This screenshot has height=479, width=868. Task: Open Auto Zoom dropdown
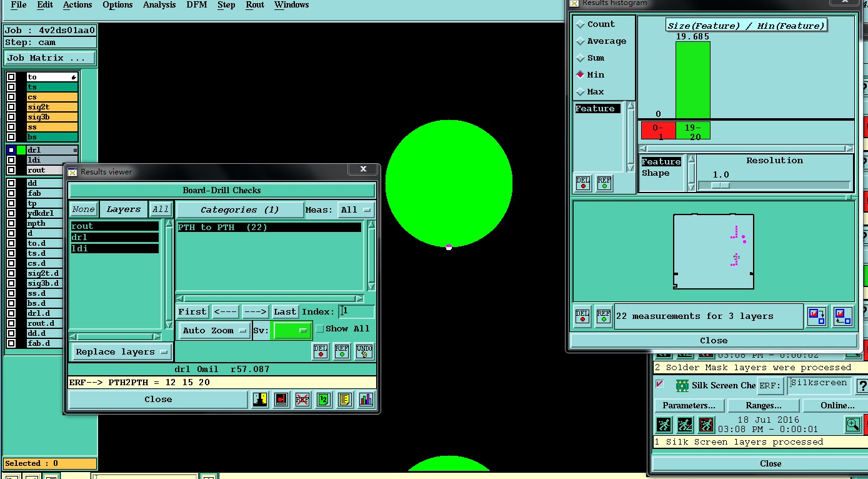[x=214, y=330]
